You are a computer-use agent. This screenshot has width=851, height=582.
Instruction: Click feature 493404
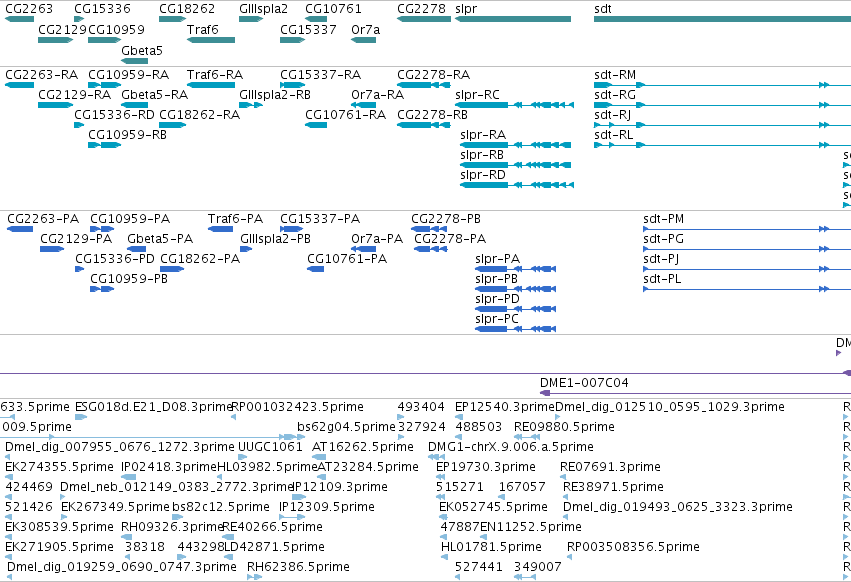421,407
